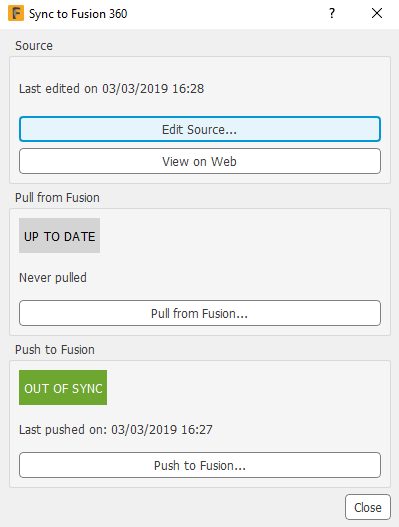Click the Last pushed on timestamp text
This screenshot has width=399, height=527.
pyautogui.click(x=116, y=430)
